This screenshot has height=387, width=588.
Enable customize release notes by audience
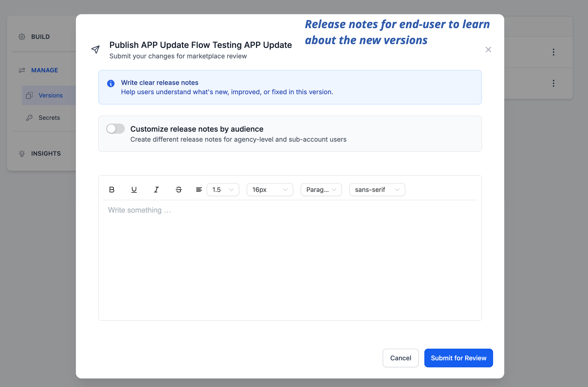pos(115,129)
